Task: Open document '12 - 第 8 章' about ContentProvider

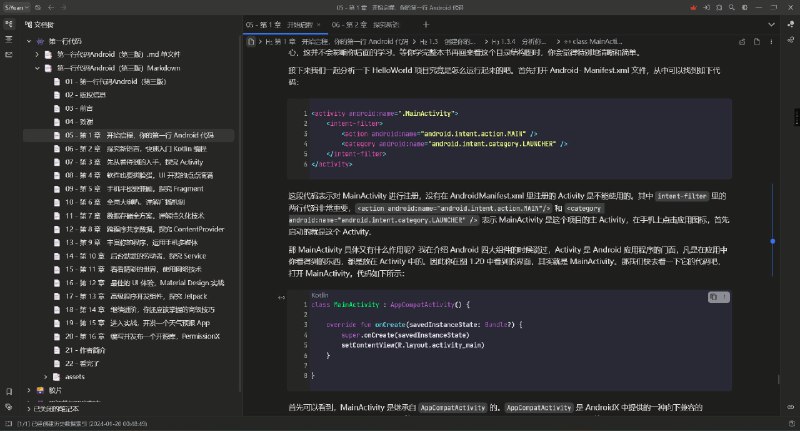Action: (129, 230)
